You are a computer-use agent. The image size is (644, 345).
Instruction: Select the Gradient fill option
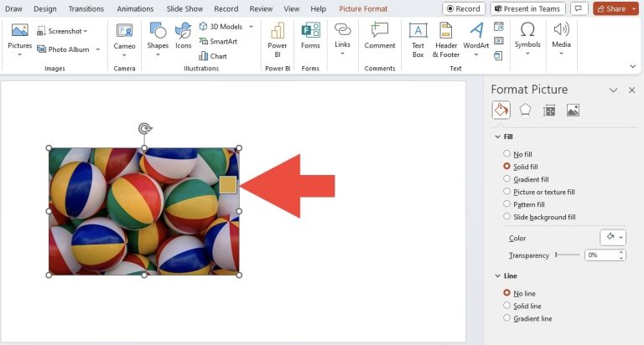(x=507, y=179)
